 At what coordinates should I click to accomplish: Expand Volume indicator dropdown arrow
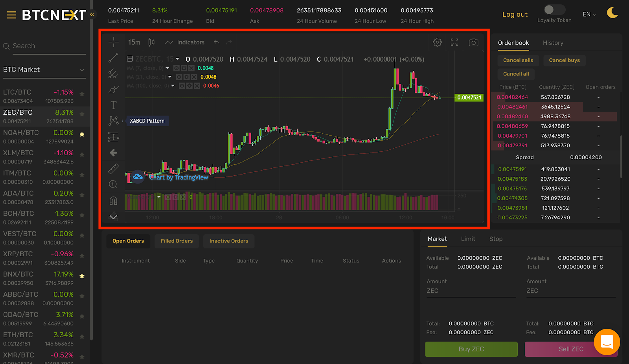pos(159,197)
